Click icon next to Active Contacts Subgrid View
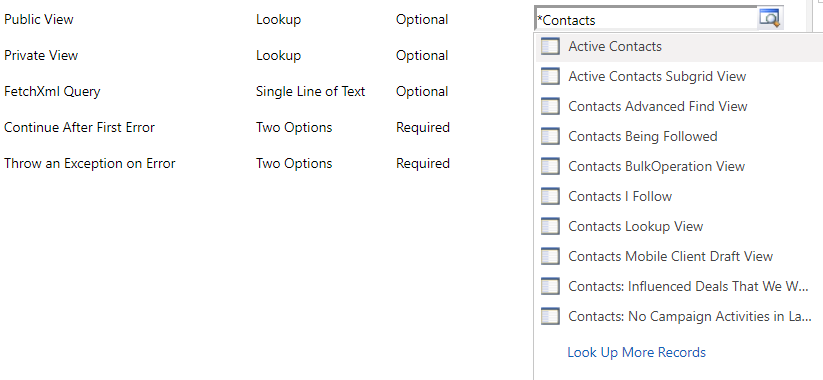The image size is (823, 380). 550,76
